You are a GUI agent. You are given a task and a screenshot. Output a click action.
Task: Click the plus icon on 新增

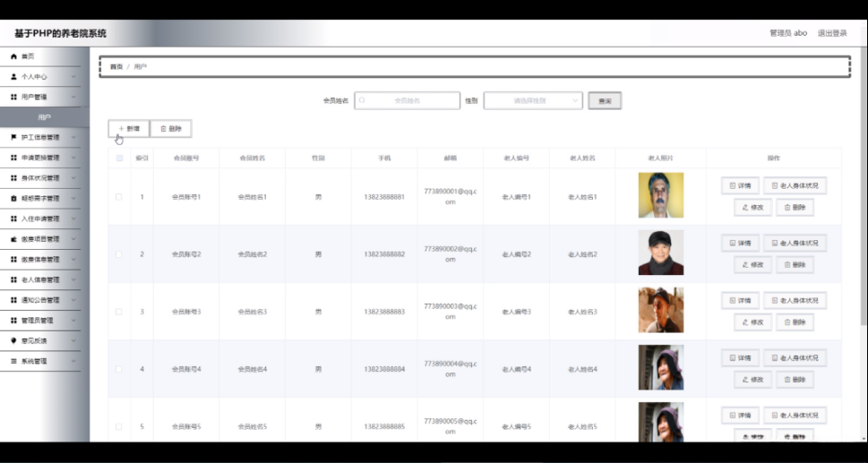pyautogui.click(x=121, y=128)
